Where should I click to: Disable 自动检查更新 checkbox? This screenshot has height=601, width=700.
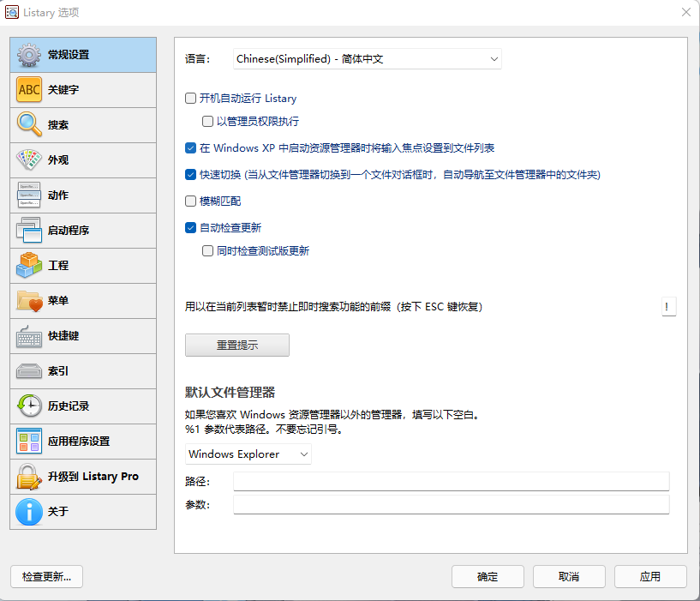[190, 228]
